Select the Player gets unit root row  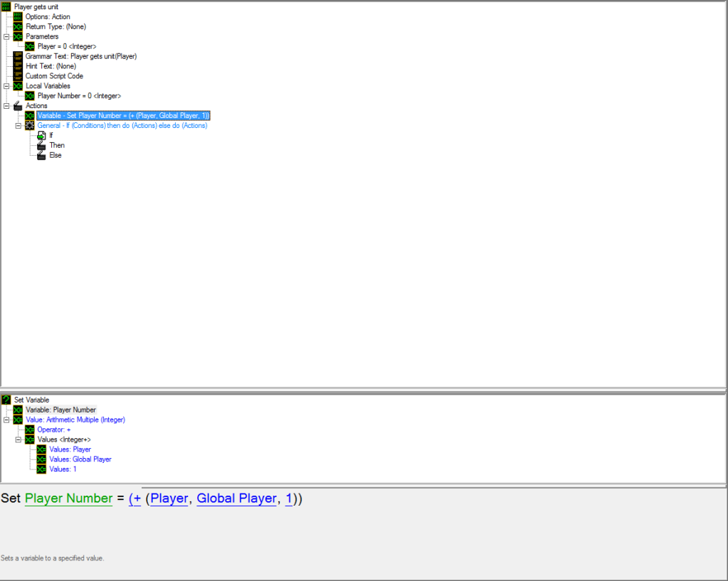pyautogui.click(x=36, y=7)
